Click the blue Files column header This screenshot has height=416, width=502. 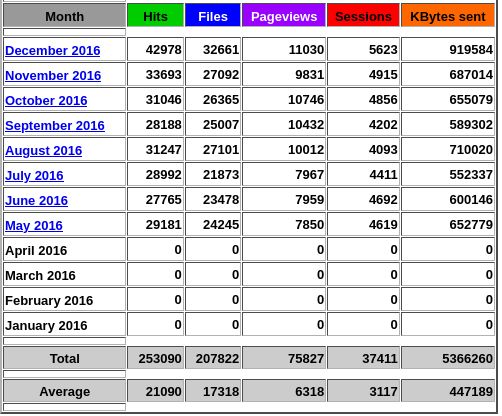pyautogui.click(x=213, y=15)
